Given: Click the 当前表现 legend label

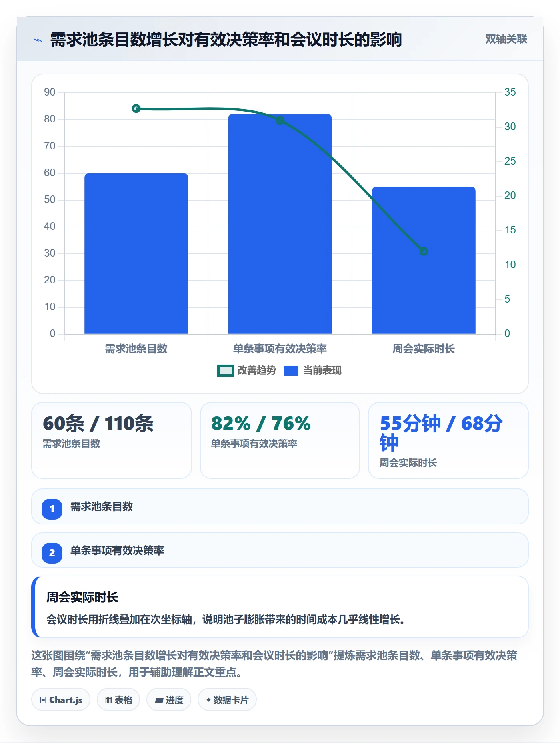Looking at the screenshot, I should coord(322,371).
